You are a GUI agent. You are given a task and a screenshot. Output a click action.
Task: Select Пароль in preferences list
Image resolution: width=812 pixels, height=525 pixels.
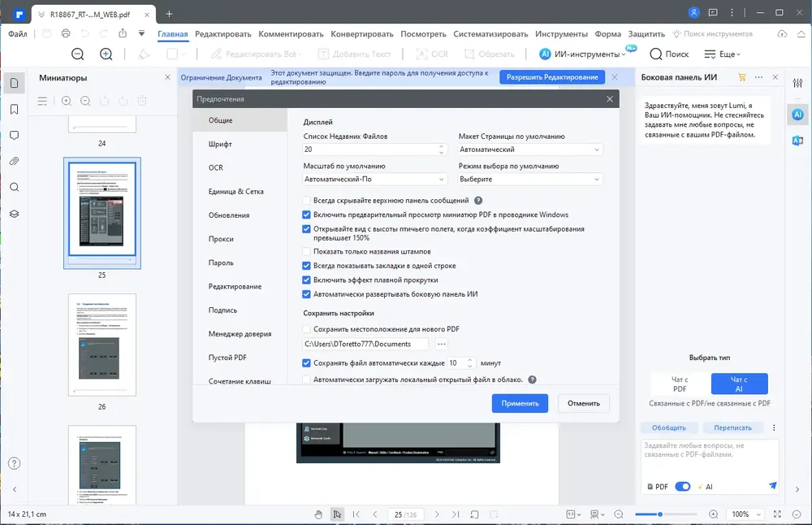(240, 262)
